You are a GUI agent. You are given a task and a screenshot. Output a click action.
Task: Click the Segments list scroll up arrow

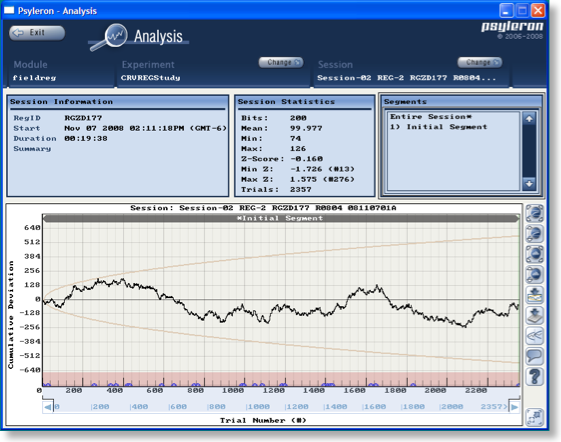click(529, 118)
